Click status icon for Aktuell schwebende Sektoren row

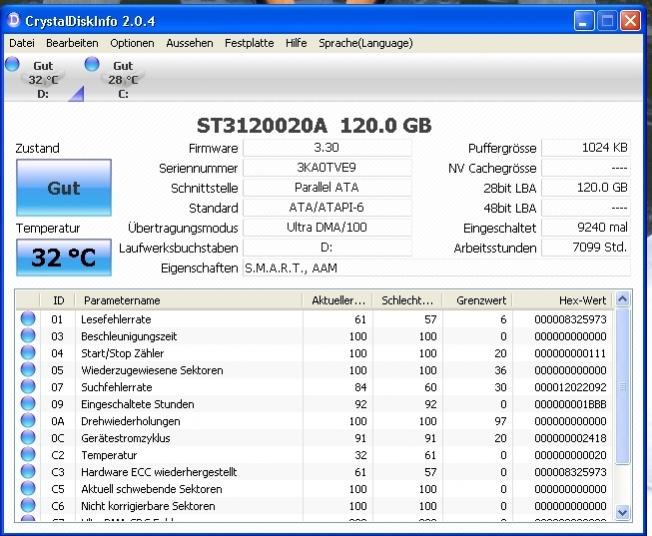28,489
